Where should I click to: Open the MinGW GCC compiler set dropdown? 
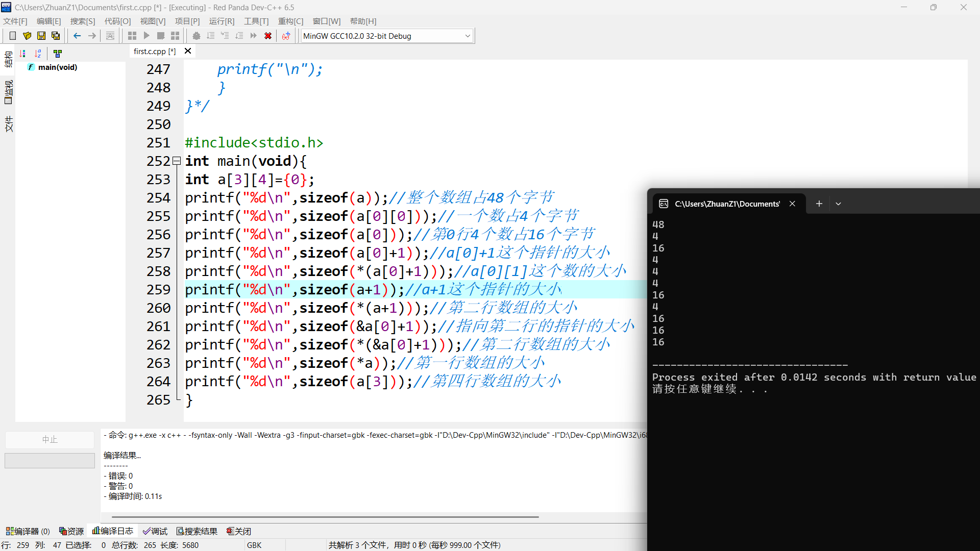(x=467, y=36)
